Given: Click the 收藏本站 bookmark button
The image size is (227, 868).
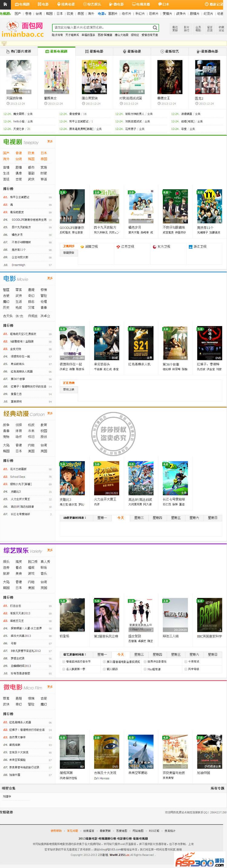Looking at the screenshot, I should 221,29.
